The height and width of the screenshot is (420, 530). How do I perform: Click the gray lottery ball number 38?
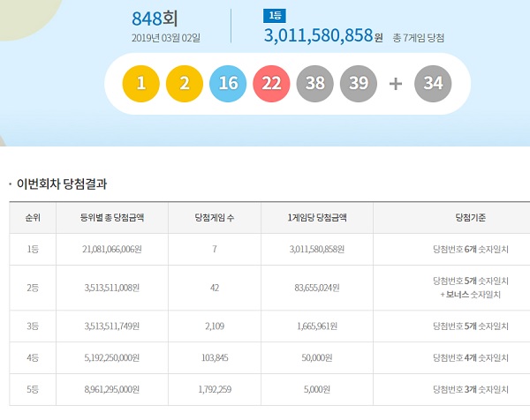(x=315, y=84)
